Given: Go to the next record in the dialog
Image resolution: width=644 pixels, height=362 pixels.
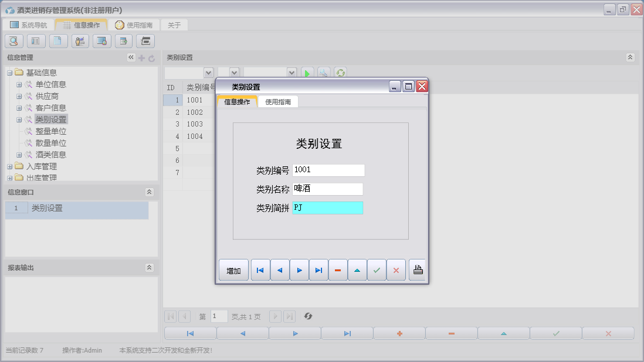Looking at the screenshot, I should pyautogui.click(x=299, y=270).
